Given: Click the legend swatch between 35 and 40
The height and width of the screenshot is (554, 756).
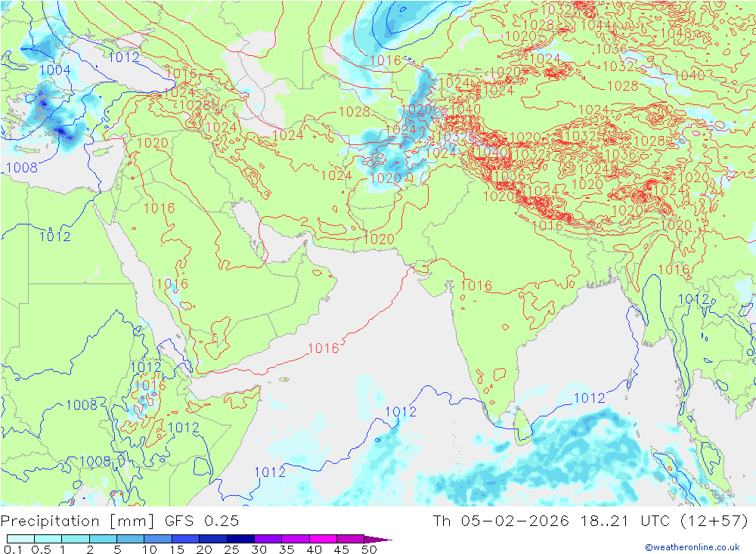Looking at the screenshot, I should 296,539.
